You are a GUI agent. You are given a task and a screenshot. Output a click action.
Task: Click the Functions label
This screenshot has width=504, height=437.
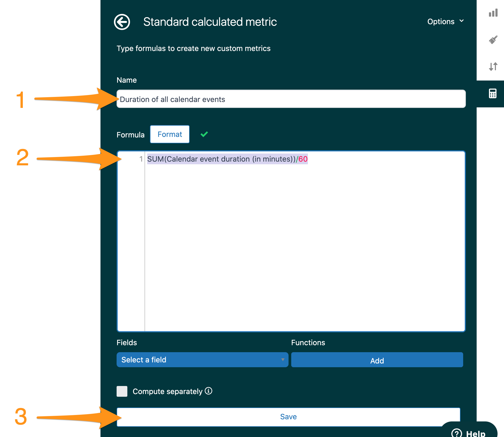(x=308, y=343)
